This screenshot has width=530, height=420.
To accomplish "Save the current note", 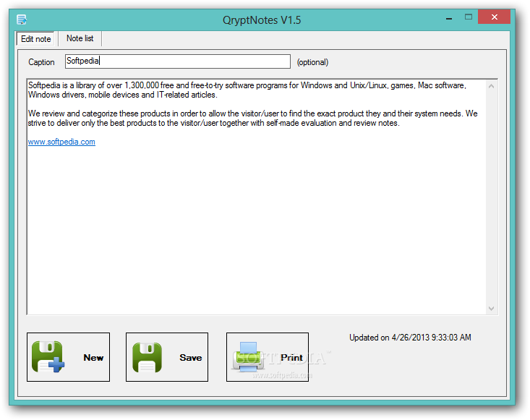I will coord(167,357).
